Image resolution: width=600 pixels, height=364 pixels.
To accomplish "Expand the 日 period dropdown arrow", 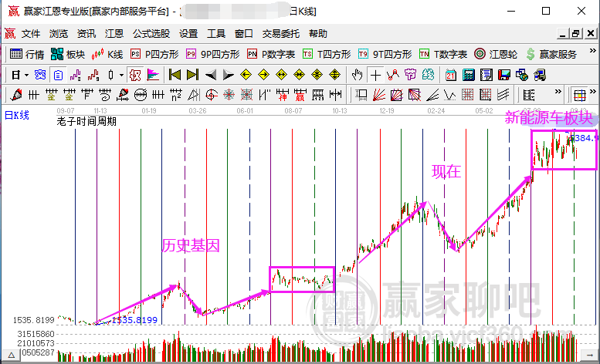I will point(26,75).
